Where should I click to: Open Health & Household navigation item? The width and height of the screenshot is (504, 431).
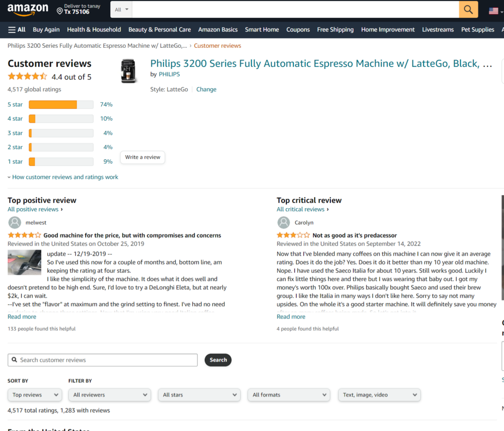pos(94,30)
